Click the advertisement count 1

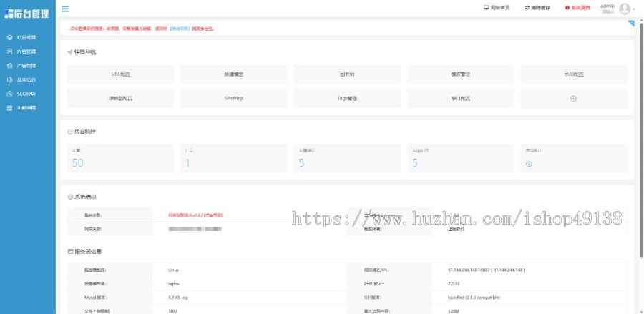187,163
